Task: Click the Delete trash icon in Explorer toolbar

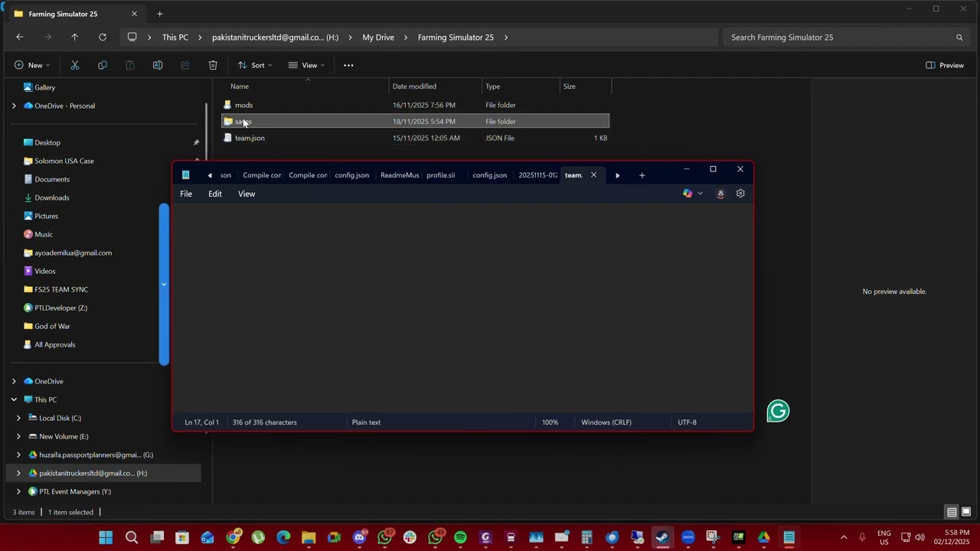Action: click(213, 65)
